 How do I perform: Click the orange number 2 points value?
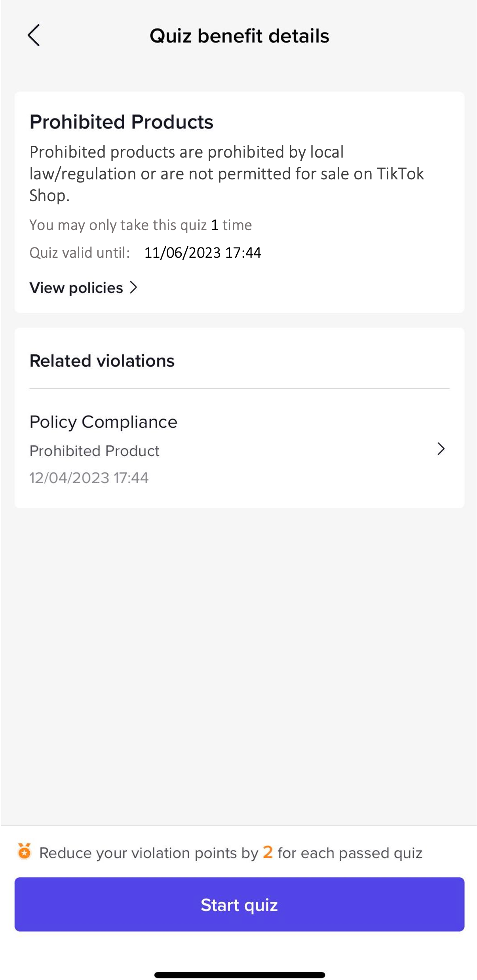pos(268,852)
